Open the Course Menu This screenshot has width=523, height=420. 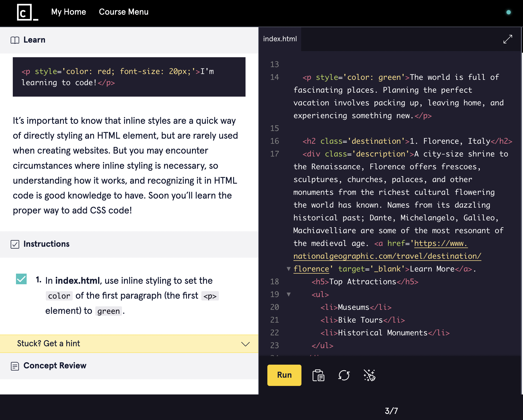(x=124, y=12)
